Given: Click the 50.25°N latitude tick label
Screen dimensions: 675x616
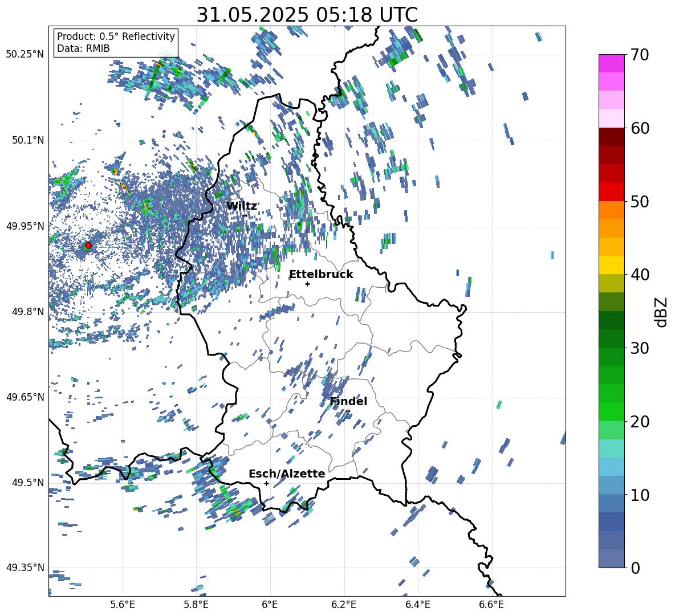Looking at the screenshot, I should (25, 55).
